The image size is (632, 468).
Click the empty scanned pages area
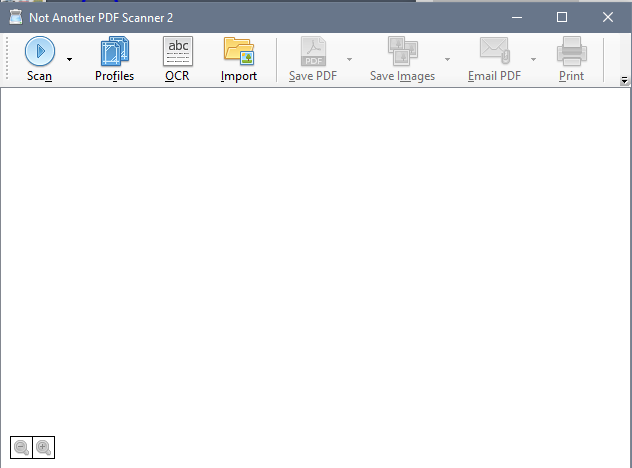coord(316,260)
